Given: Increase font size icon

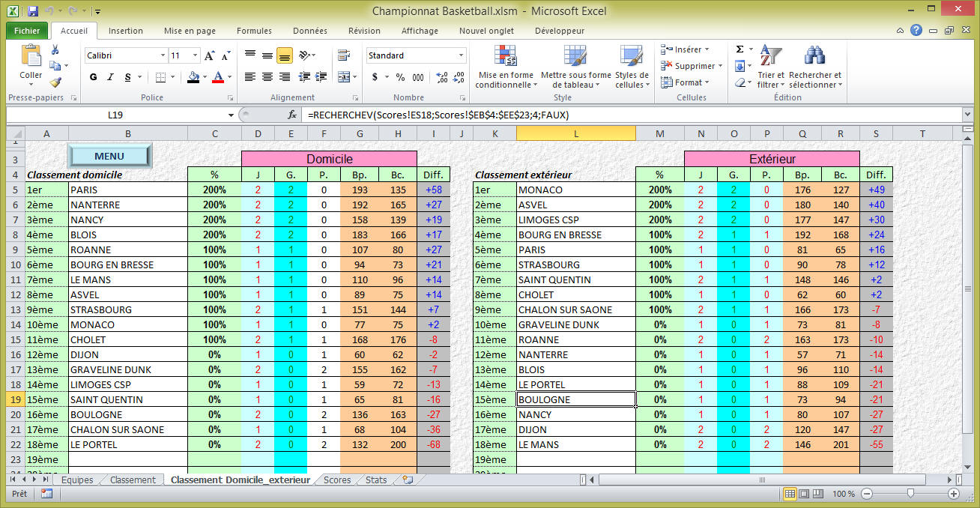Looking at the screenshot, I should pos(210,56).
